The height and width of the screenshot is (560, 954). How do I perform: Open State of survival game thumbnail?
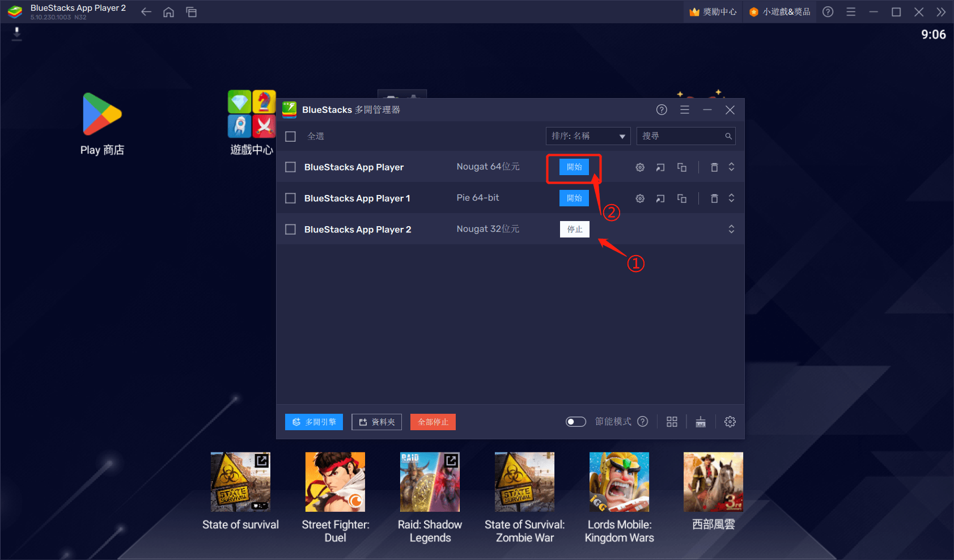[240, 482]
